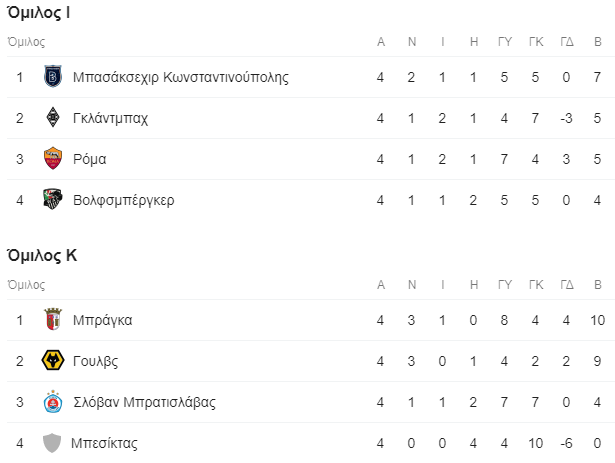Click the Σλόβαν Μπρατισλάβας team name
Viewport: 615px width, 463px height.
[144, 403]
